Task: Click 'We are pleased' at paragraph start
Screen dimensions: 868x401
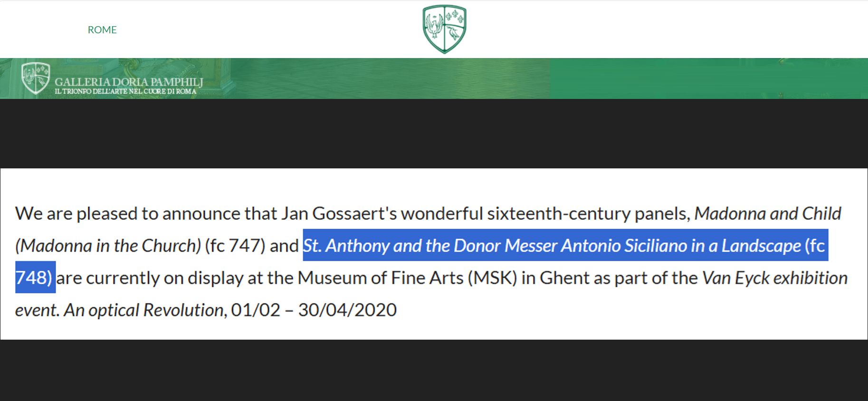Action: coord(73,214)
